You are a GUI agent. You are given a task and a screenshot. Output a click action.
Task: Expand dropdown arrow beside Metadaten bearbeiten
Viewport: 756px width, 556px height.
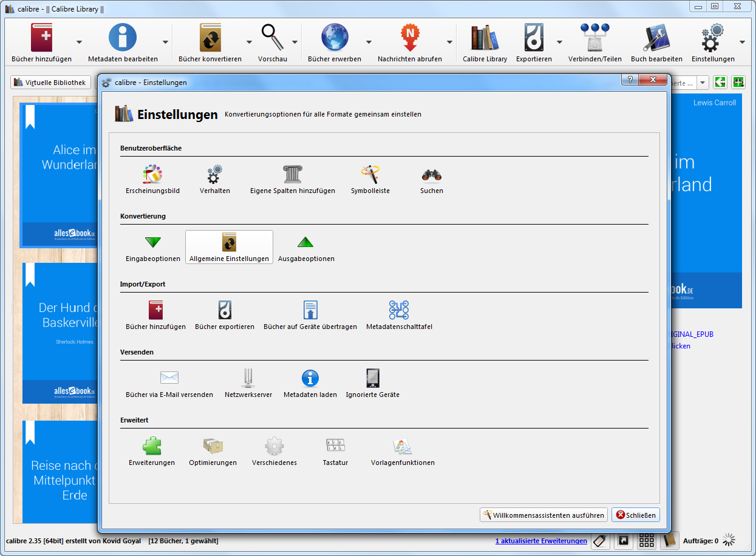(x=166, y=42)
